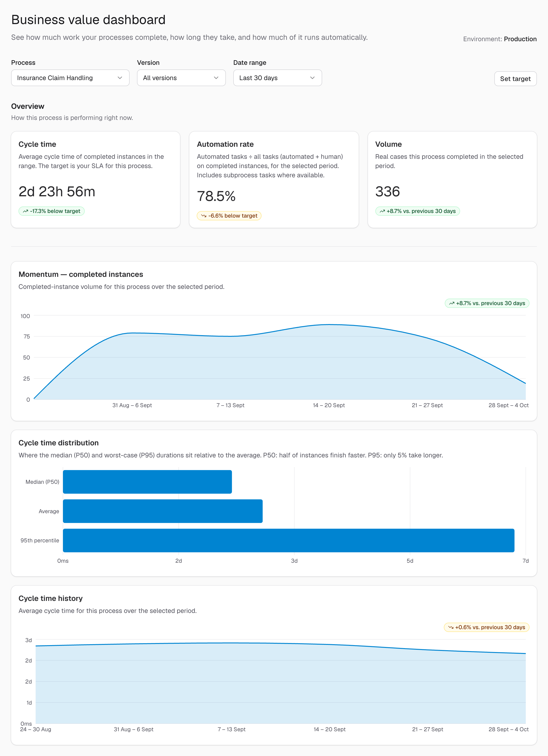Click the Cycle time card title
The height and width of the screenshot is (756, 548).
(x=37, y=144)
